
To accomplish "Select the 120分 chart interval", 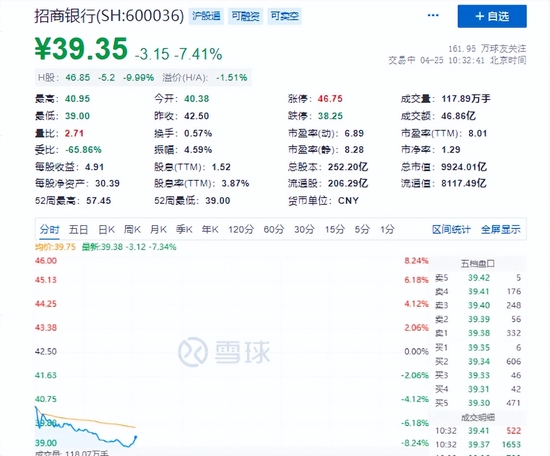I will coord(241,230).
